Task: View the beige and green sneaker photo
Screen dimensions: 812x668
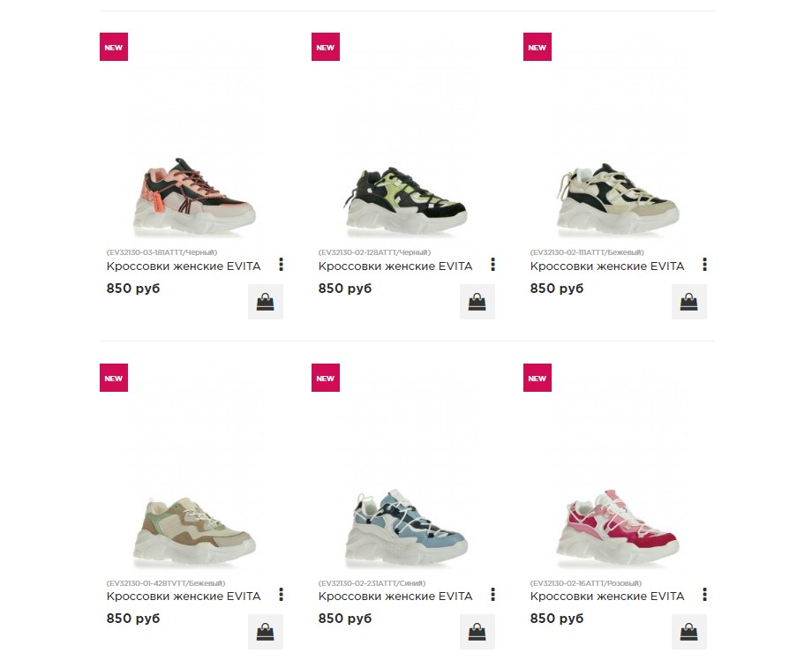Action: pyautogui.click(x=194, y=532)
